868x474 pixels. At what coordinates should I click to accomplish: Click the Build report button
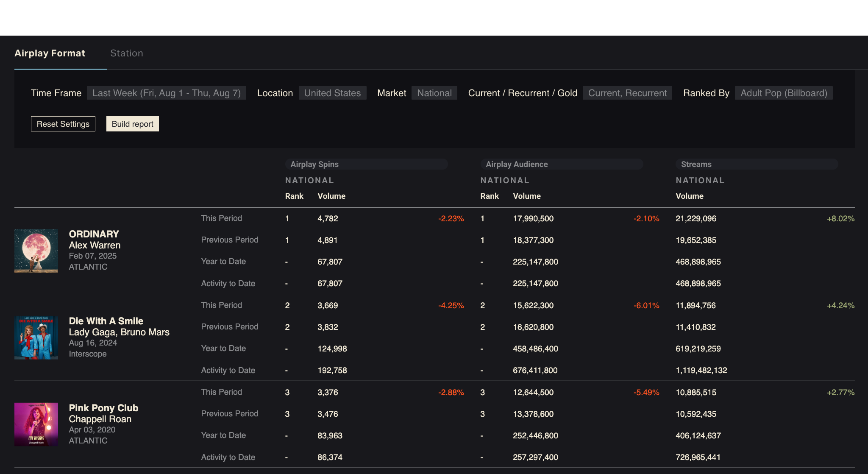(x=132, y=124)
